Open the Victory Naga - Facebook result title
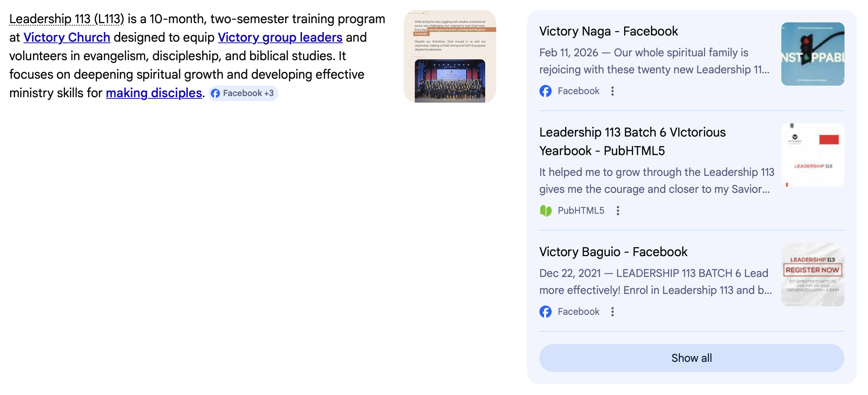The image size is (868, 395). click(608, 31)
